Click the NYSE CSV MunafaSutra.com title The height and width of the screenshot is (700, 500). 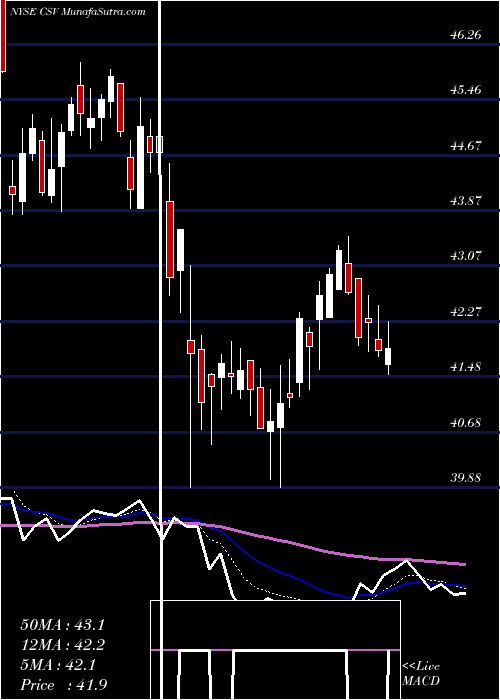77,12
